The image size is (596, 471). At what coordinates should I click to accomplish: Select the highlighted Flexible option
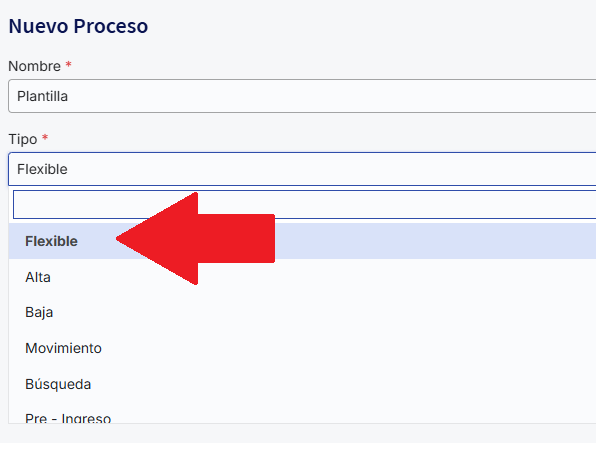(x=302, y=241)
